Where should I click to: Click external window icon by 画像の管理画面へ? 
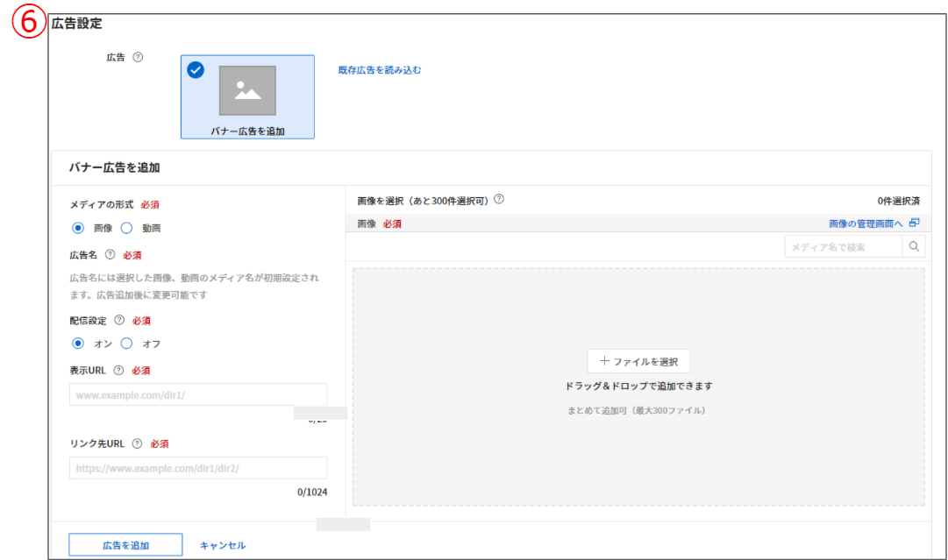[x=914, y=223]
